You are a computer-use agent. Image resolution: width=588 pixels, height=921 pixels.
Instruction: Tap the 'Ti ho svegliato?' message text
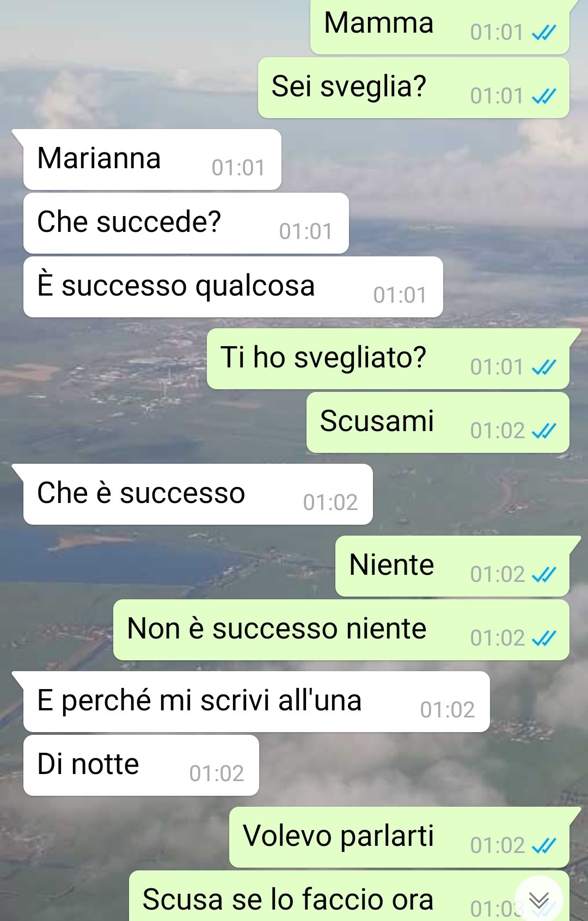(x=323, y=358)
